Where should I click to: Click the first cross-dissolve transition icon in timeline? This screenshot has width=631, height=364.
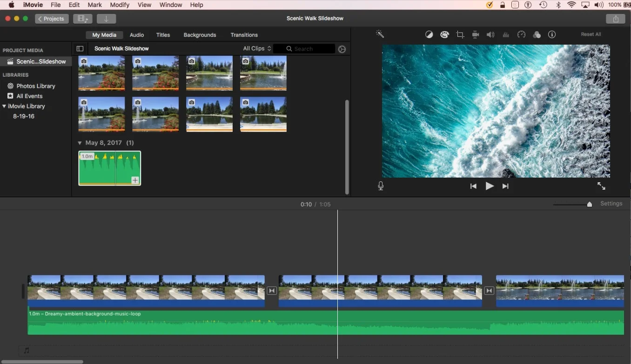272,291
